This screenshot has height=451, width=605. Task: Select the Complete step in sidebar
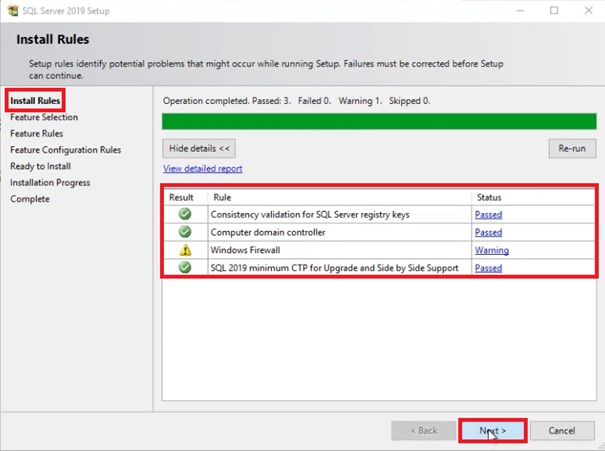[30, 199]
